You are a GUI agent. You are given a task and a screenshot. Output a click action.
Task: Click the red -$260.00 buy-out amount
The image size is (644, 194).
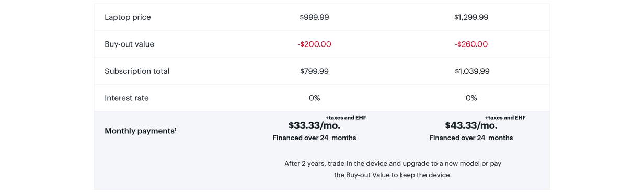point(471,44)
